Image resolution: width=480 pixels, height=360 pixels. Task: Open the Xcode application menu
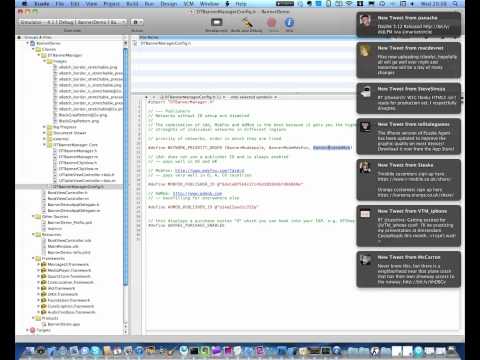[41, 4]
